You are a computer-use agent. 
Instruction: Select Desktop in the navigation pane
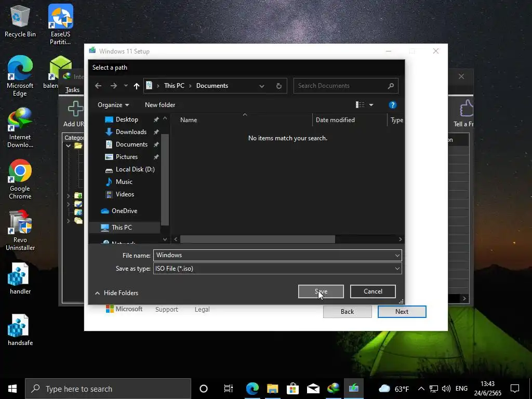(x=127, y=119)
